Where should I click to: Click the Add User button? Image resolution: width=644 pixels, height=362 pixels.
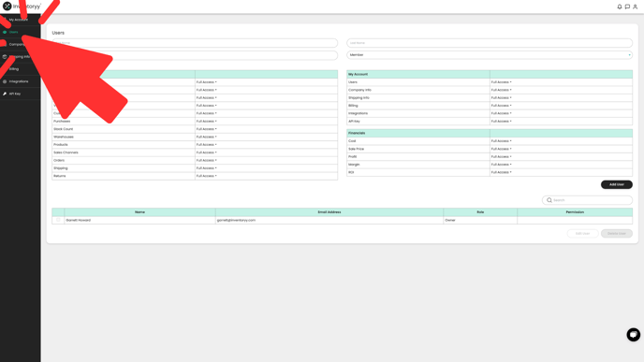[x=617, y=184]
